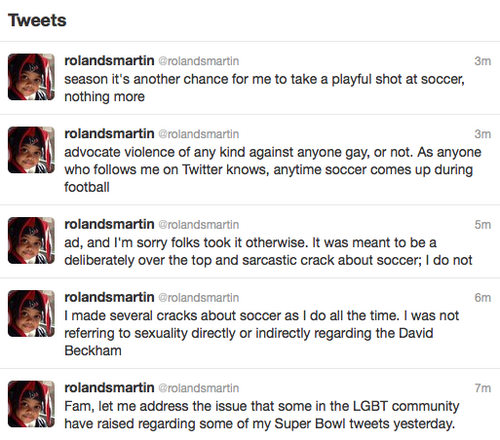Open the 3m timestamp on the 'playful shot' tweet

(x=483, y=61)
